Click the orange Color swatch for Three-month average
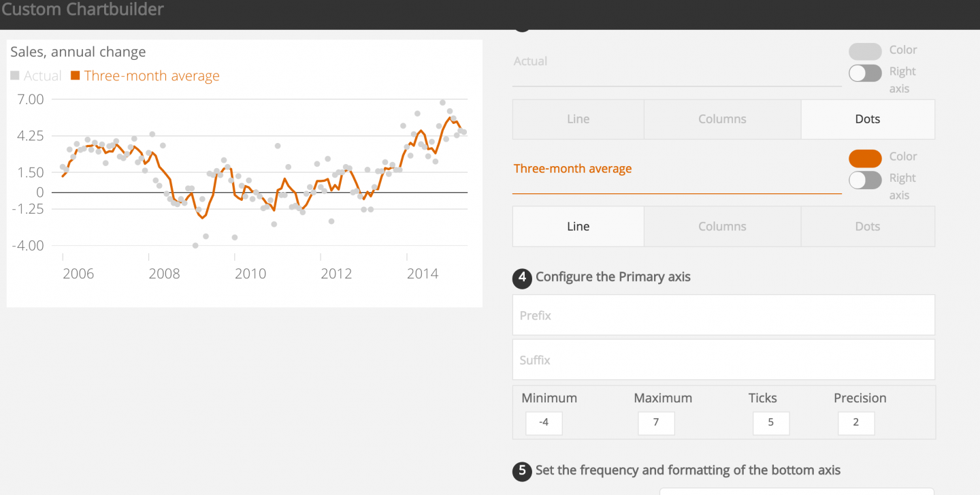The image size is (980, 495). pyautogui.click(x=865, y=157)
